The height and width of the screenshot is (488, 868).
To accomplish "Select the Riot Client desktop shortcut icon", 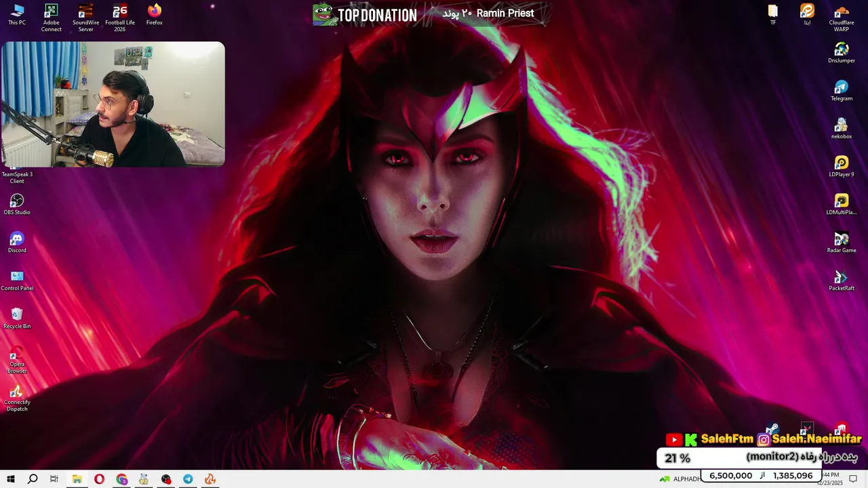I will pyautogui.click(x=841, y=428).
